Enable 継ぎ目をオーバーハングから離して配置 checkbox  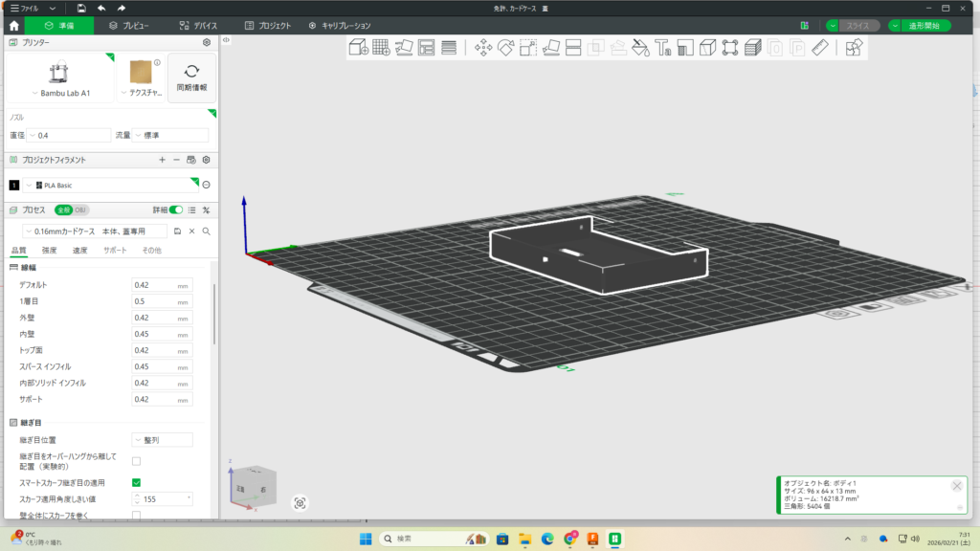(136, 461)
